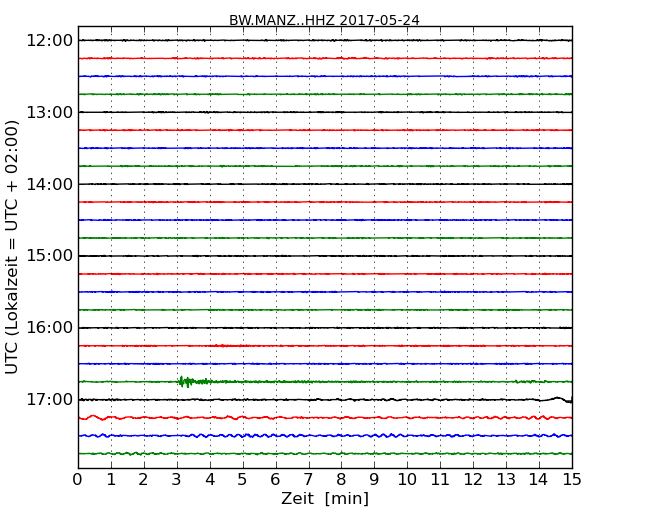
Task: Click the x-axis tick label 12
Action: 473,479
